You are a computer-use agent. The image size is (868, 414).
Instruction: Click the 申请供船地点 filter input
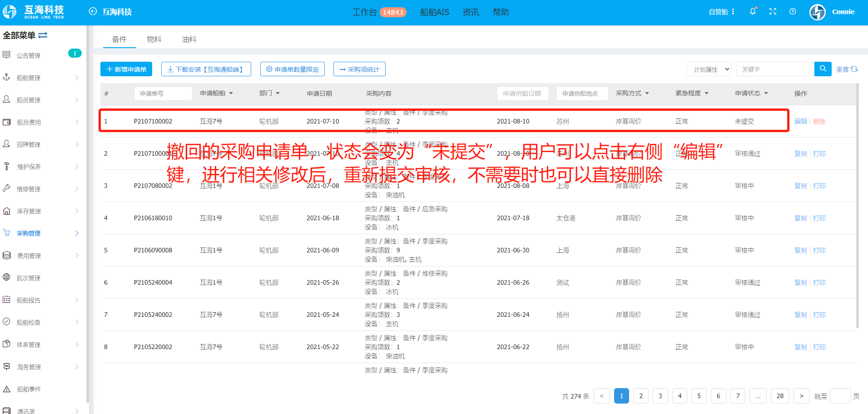(x=582, y=94)
